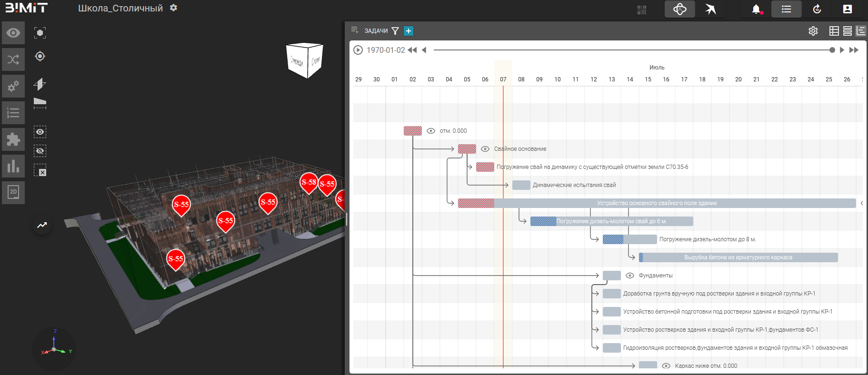Open the notifications bell
The width and height of the screenshot is (868, 375).
(x=756, y=9)
